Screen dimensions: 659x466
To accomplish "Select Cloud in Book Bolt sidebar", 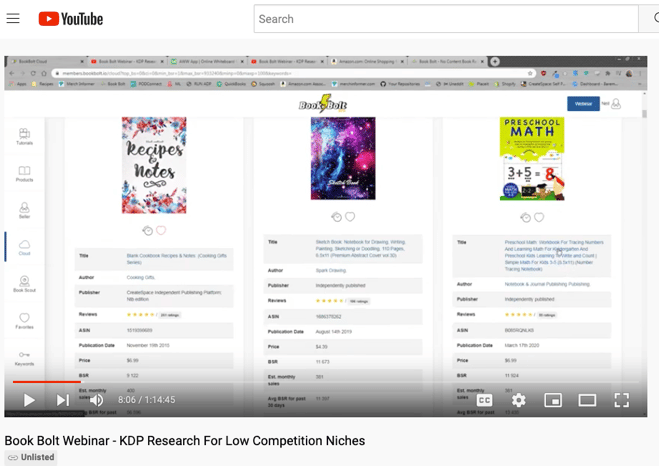I will coord(24,247).
